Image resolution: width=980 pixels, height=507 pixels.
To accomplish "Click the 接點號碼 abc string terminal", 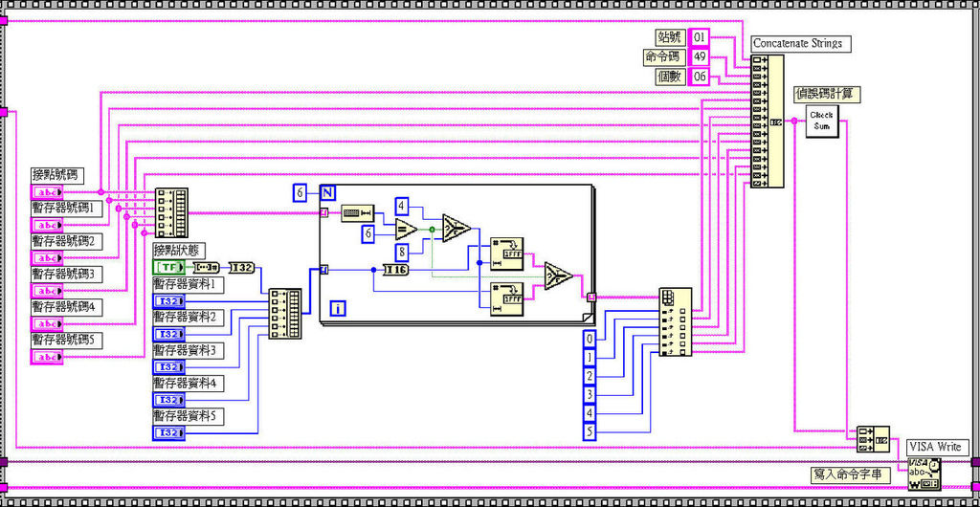I will click(47, 191).
